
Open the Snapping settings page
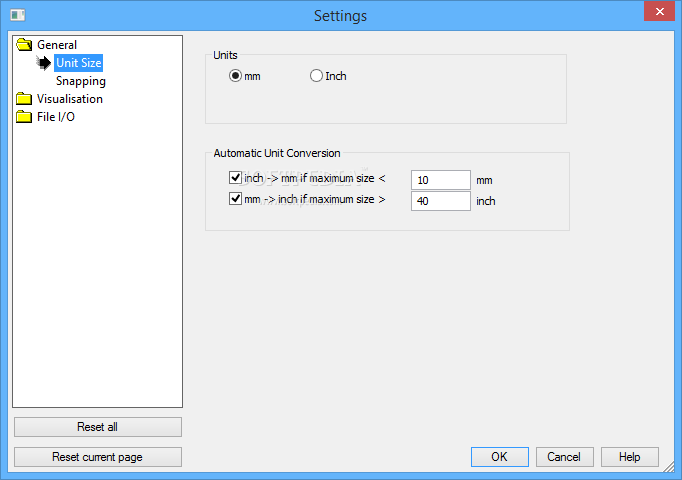click(x=81, y=81)
